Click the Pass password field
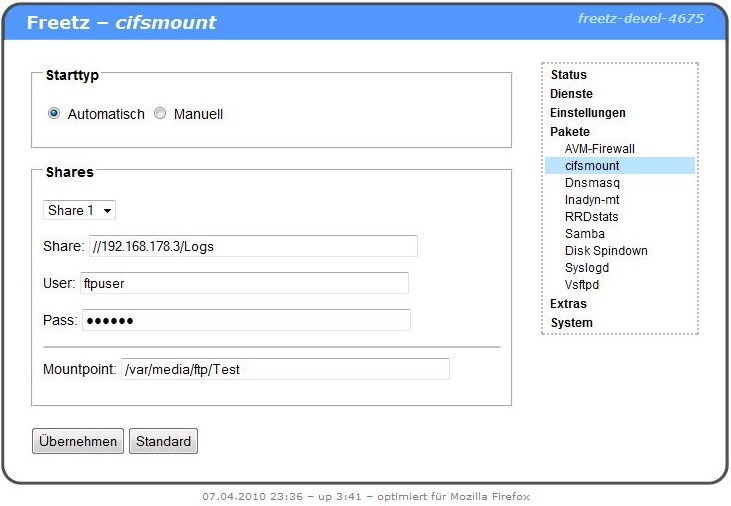Screen dimensions: 731x506 coord(246,320)
